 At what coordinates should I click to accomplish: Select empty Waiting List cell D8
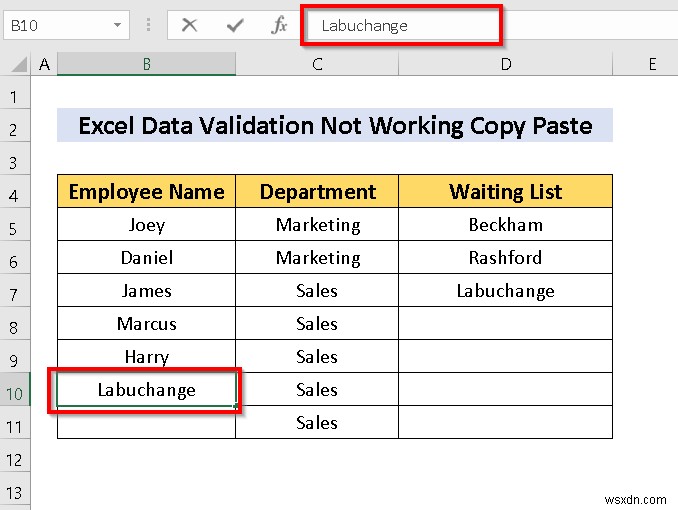pyautogui.click(x=505, y=323)
